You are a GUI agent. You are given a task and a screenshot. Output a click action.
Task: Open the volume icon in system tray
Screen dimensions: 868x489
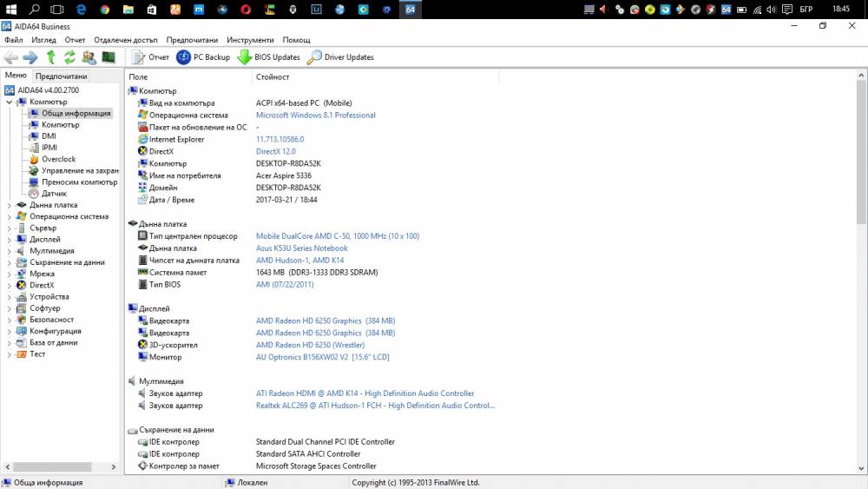(771, 10)
